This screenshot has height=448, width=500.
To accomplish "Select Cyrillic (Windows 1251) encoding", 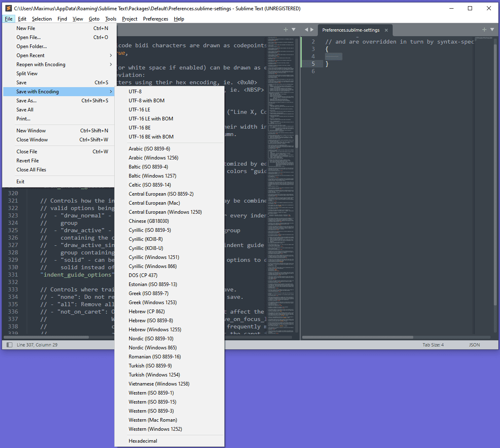I will click(x=169, y=257).
